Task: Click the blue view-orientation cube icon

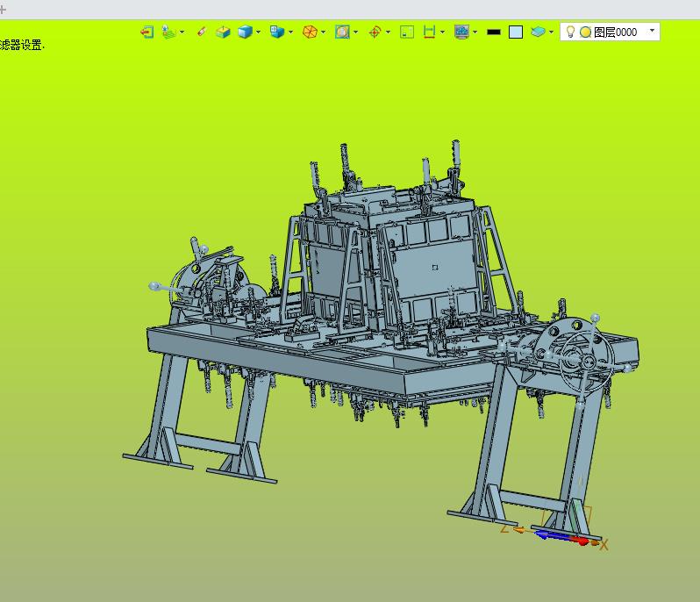Action: pyautogui.click(x=277, y=32)
